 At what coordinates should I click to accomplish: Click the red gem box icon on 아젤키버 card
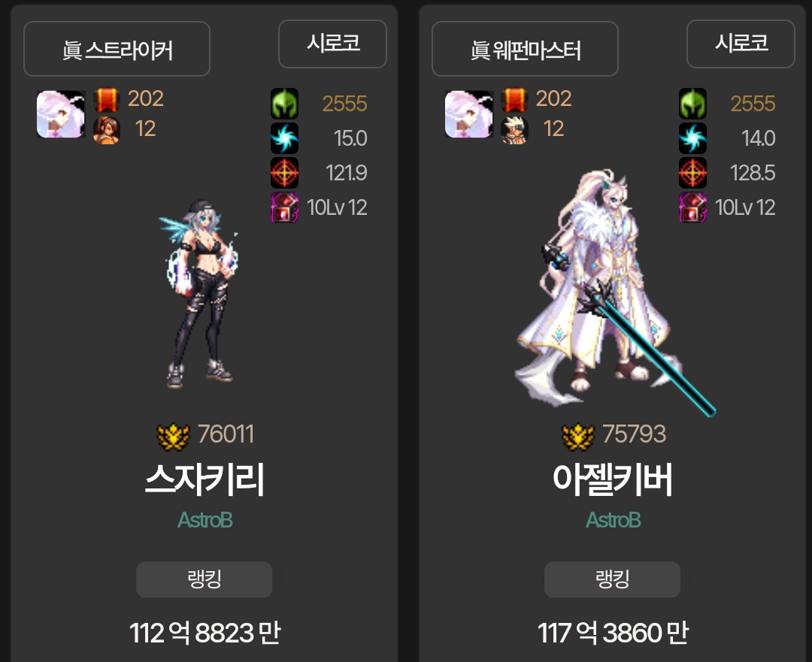pos(693,207)
